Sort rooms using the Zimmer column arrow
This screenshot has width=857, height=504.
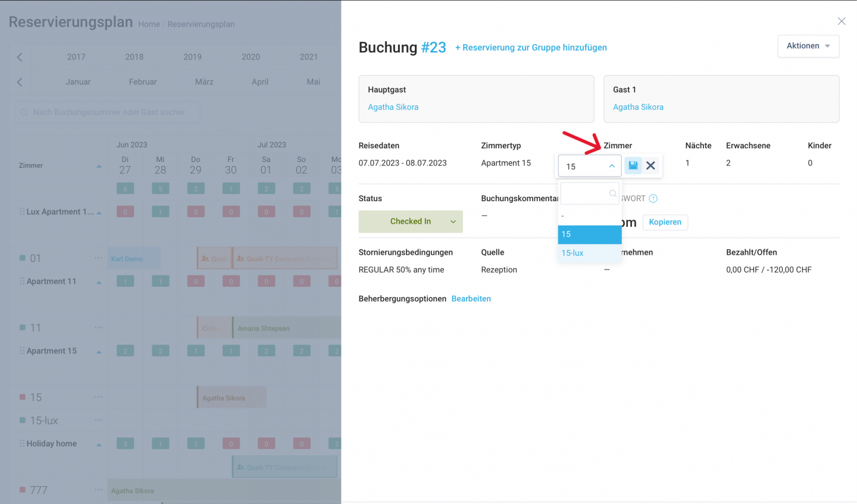coord(99,166)
